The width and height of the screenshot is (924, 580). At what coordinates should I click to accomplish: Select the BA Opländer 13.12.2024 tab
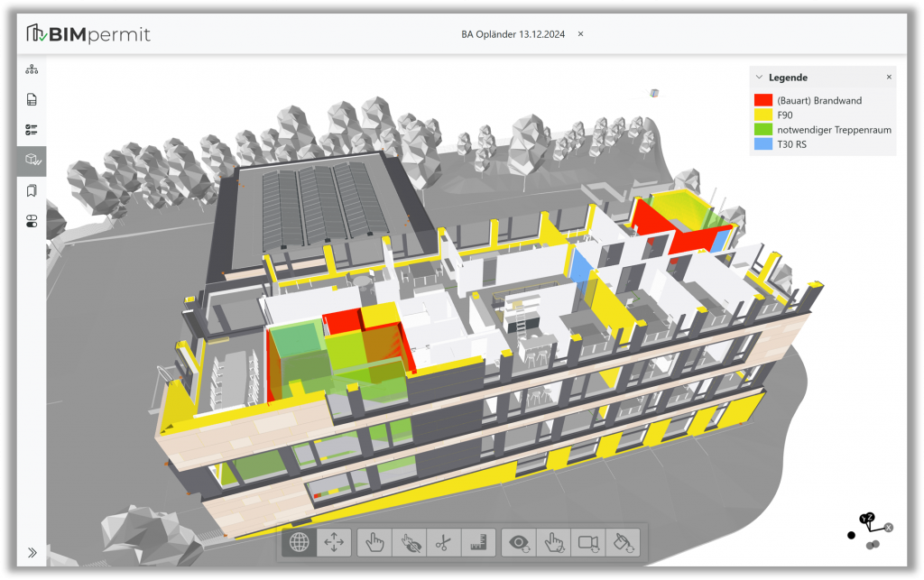coord(513,33)
